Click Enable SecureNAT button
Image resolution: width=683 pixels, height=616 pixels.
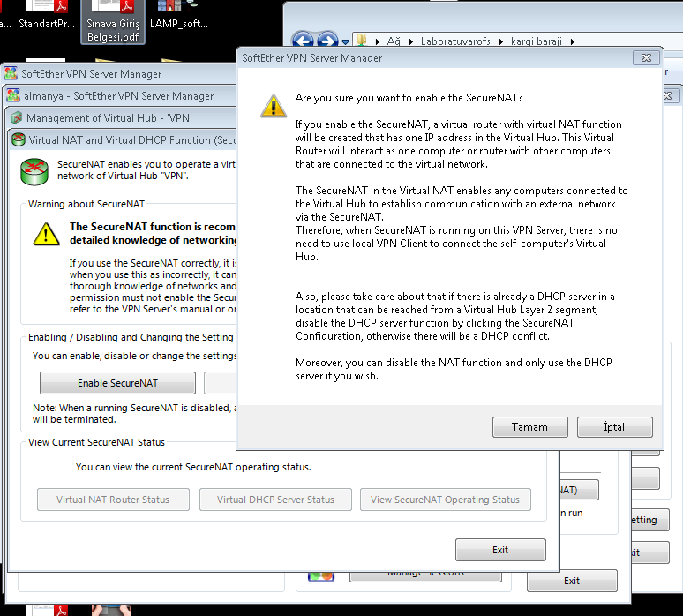pos(117,383)
